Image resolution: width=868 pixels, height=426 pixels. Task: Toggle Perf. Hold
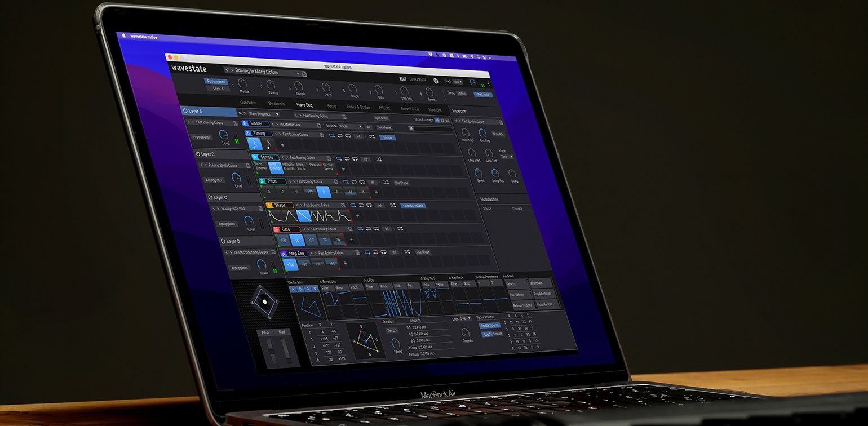pos(484,95)
